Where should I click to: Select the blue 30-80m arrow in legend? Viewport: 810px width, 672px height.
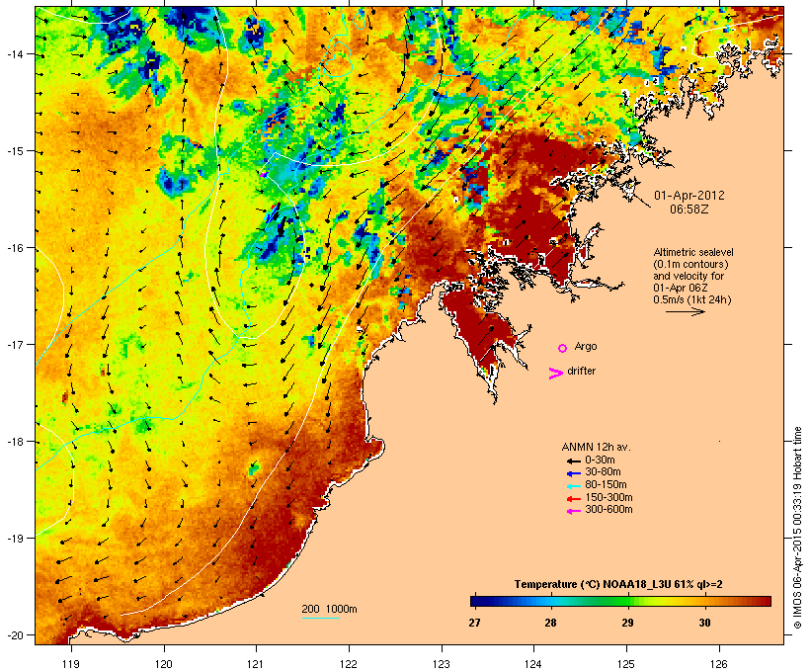click(x=573, y=473)
